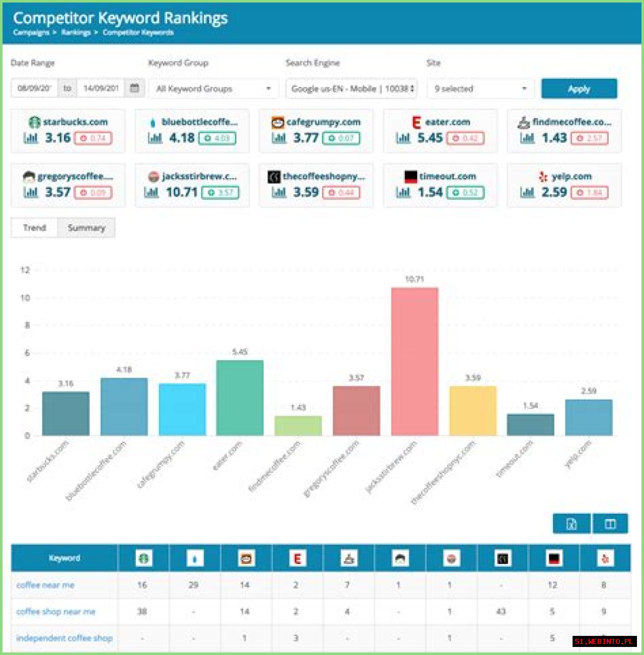This screenshot has width=644, height=655.
Task: Click the yelp.com bar in the chart
Action: [589, 418]
